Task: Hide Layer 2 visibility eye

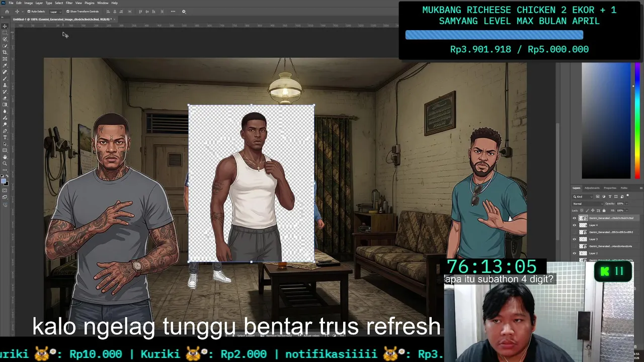Action: coord(575,253)
